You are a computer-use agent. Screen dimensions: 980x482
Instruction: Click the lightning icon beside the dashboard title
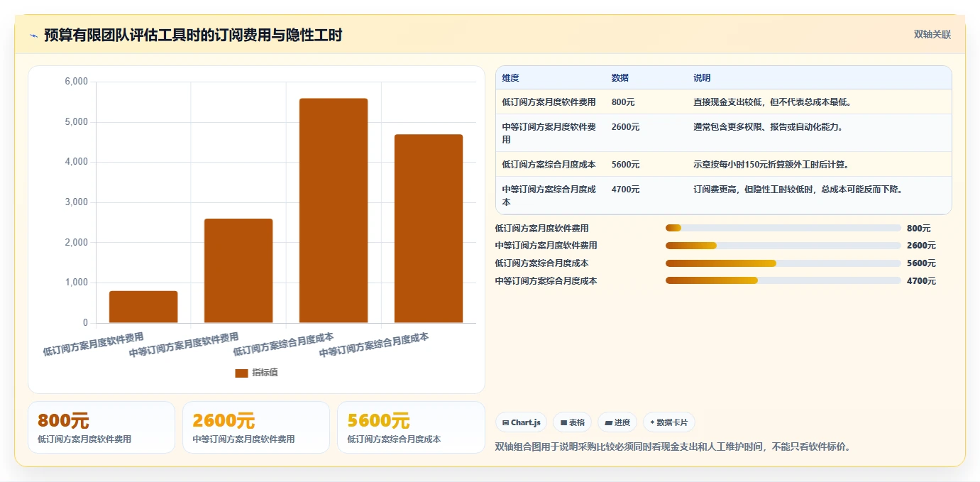click(x=33, y=35)
